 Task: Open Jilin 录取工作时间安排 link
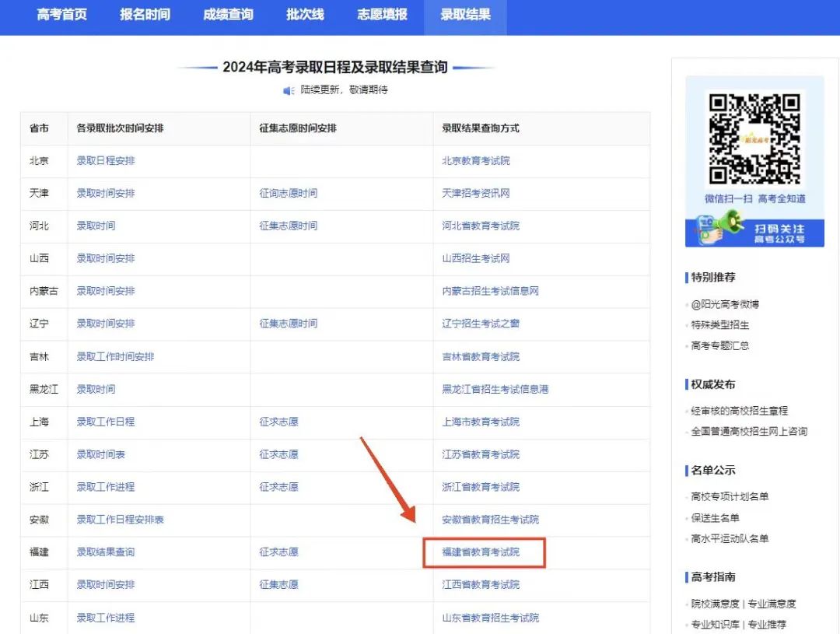click(115, 357)
